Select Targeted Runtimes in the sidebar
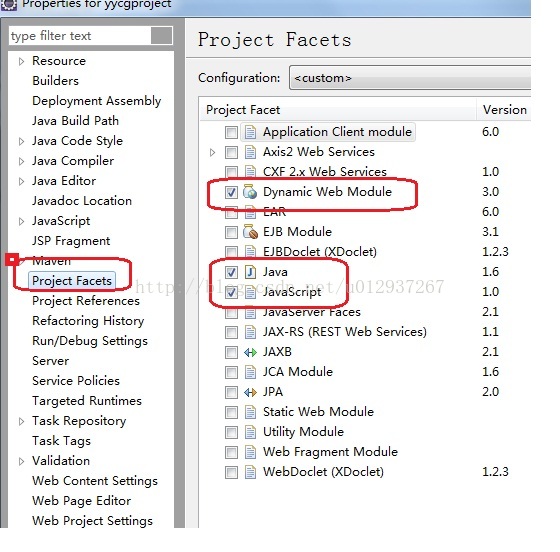560x552 pixels. click(87, 401)
